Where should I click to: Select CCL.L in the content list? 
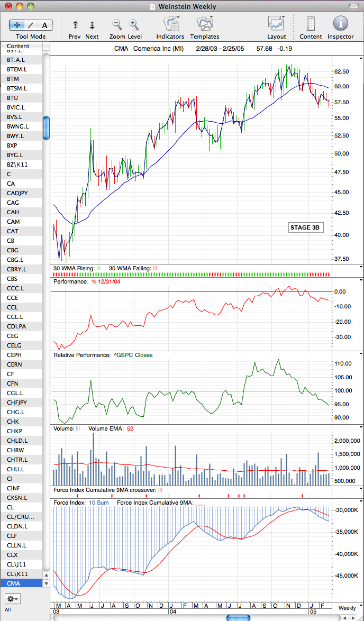[21, 316]
